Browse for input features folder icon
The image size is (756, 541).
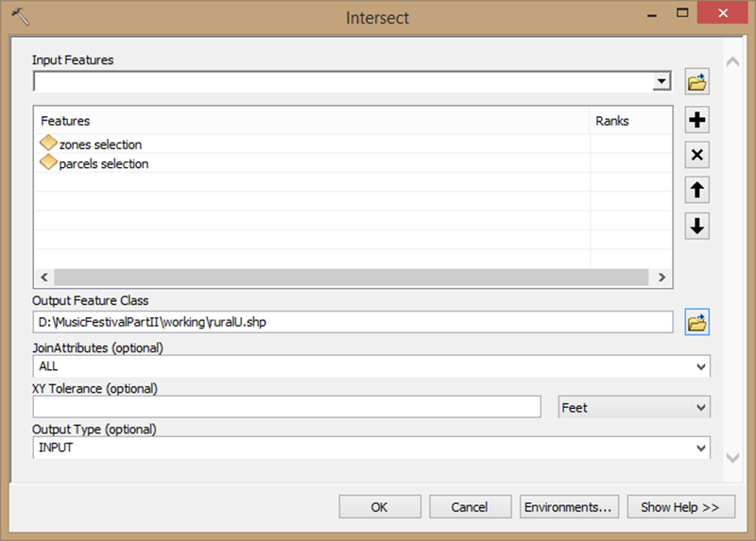(697, 82)
